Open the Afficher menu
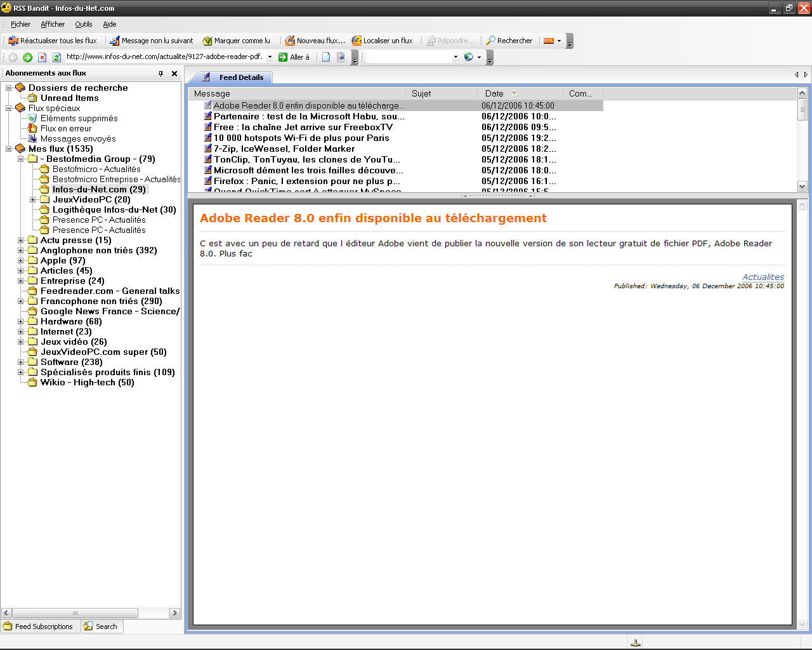 pos(53,24)
